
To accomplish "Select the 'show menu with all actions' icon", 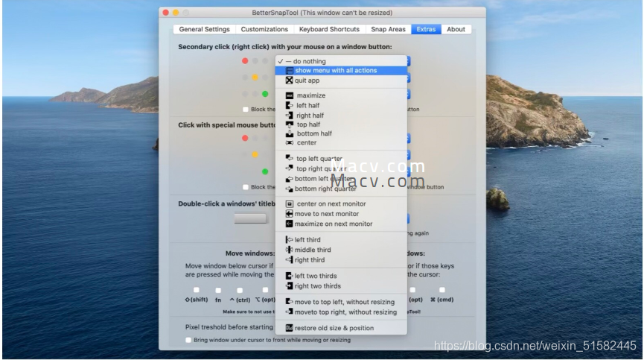I will [290, 71].
